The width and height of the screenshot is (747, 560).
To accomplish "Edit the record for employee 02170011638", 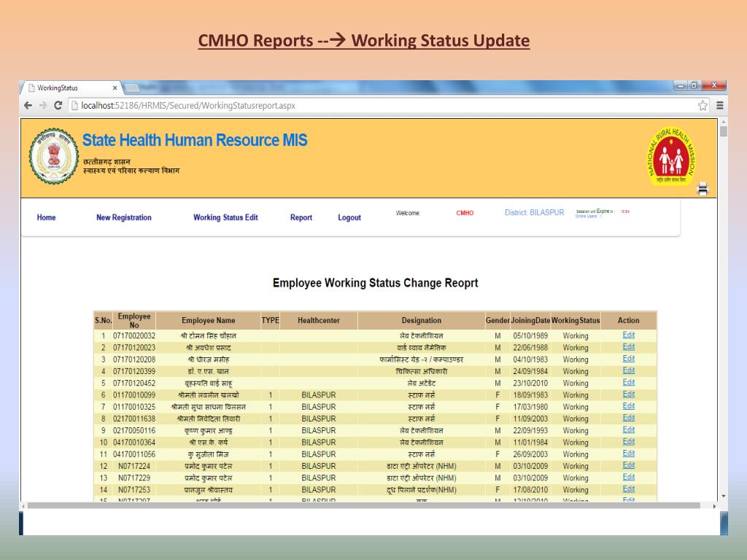I will [x=628, y=418].
